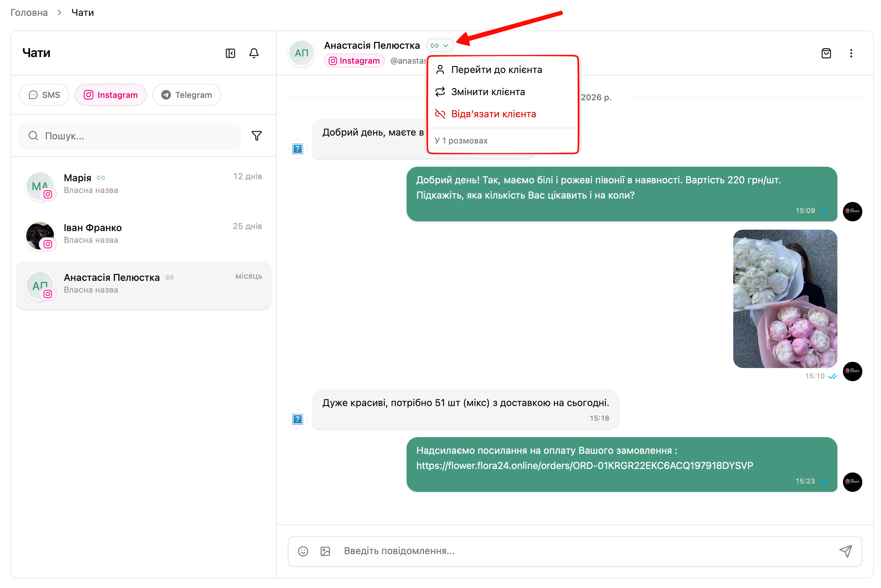This screenshot has height=588, width=881.
Task: Click the Пошук search field
Action: 130,136
